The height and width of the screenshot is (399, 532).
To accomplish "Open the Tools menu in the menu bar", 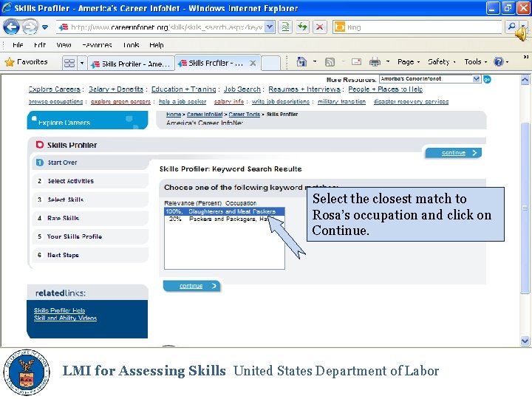I will coord(131,45).
